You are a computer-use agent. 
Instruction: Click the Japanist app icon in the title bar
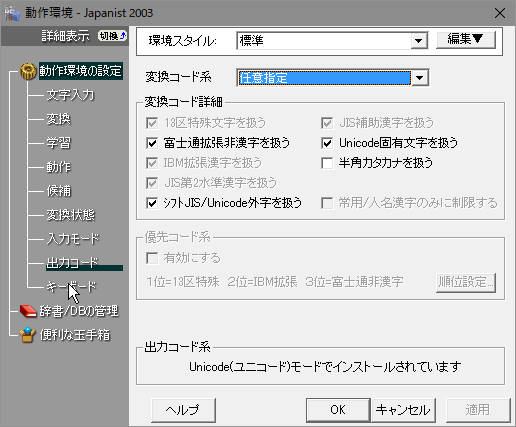pyautogui.click(x=13, y=14)
